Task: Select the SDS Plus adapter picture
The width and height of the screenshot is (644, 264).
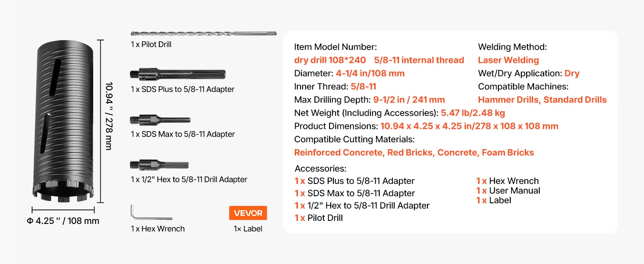Action: 178,74
